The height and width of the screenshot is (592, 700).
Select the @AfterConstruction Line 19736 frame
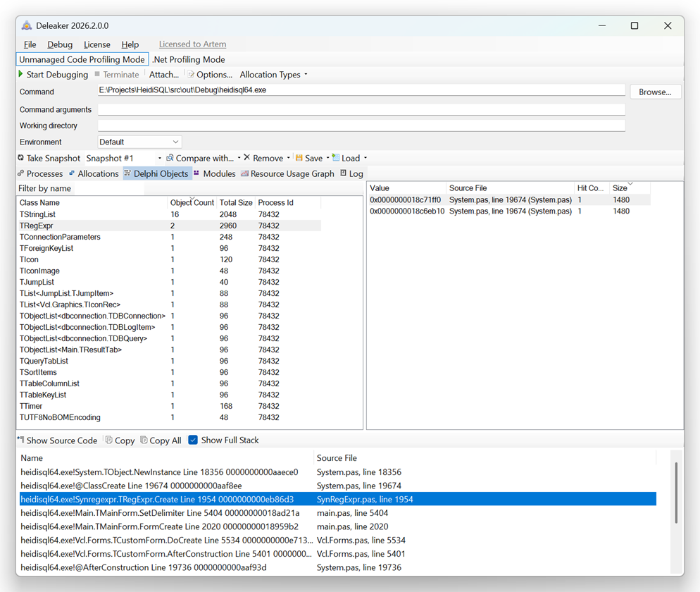pyautogui.click(x=338, y=567)
